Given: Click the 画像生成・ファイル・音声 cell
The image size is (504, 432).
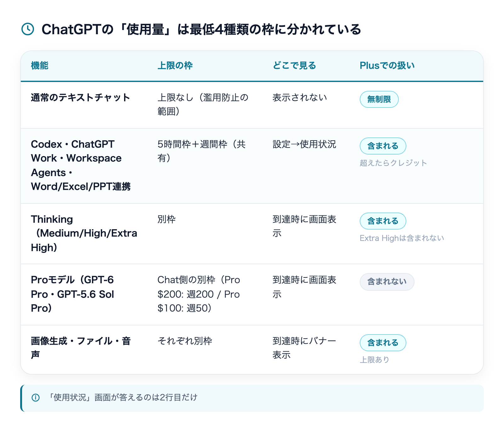Looking at the screenshot, I should [81, 348].
